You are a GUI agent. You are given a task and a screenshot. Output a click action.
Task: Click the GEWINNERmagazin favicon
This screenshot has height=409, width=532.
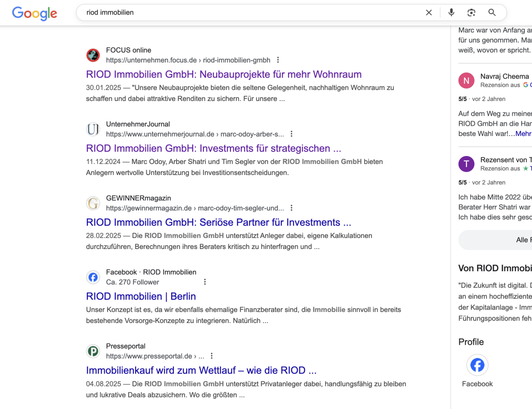pyautogui.click(x=93, y=203)
